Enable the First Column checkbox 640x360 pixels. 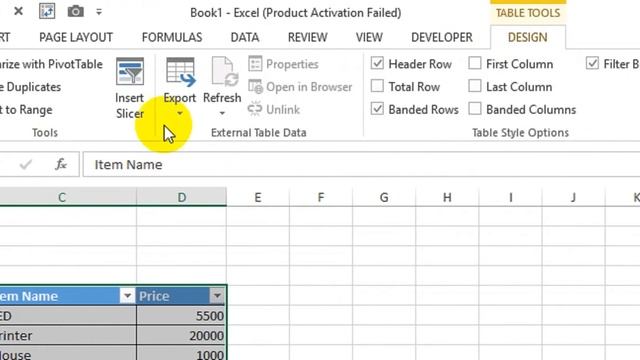[x=475, y=63]
